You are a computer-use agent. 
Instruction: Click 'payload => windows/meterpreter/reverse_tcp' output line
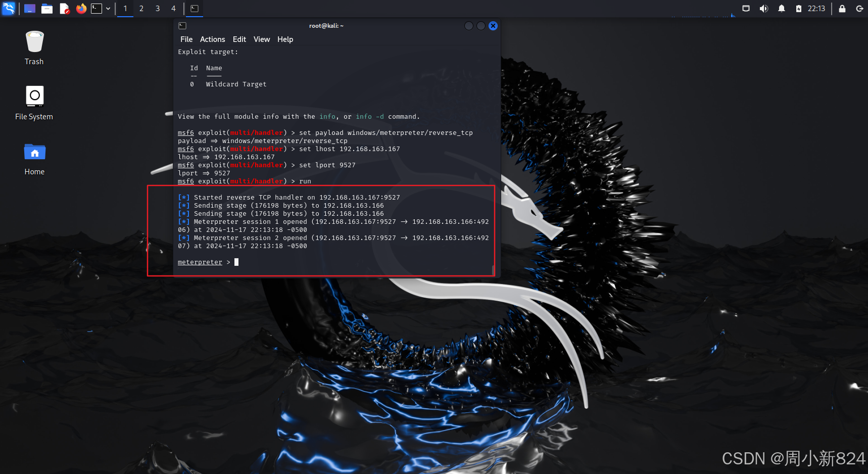[263, 141]
